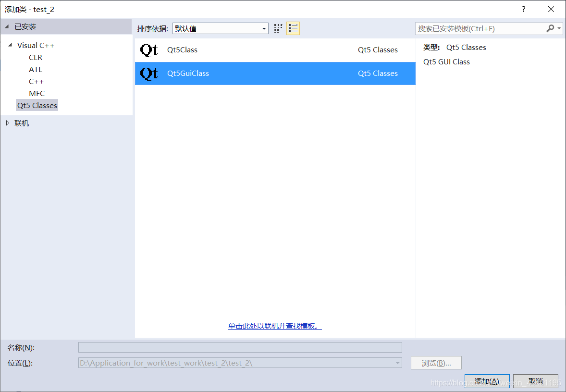Select the CLR category
The height and width of the screenshot is (392, 566).
pyautogui.click(x=36, y=57)
